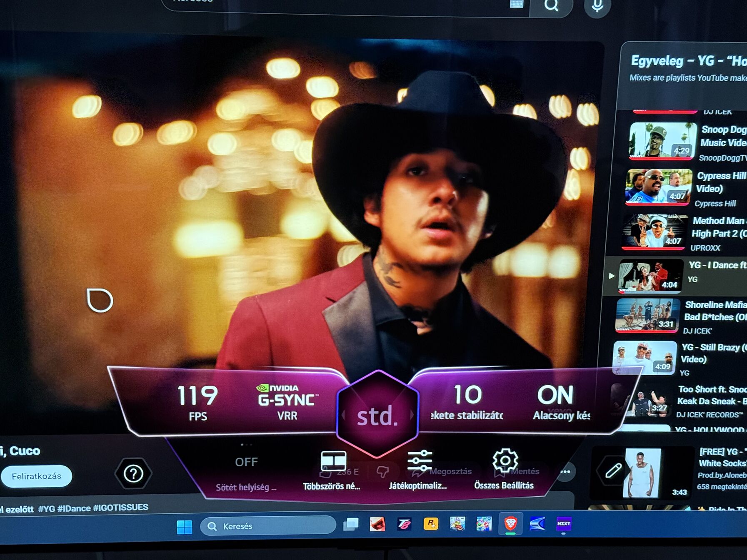Open the Windows Start menu

[x=184, y=527]
